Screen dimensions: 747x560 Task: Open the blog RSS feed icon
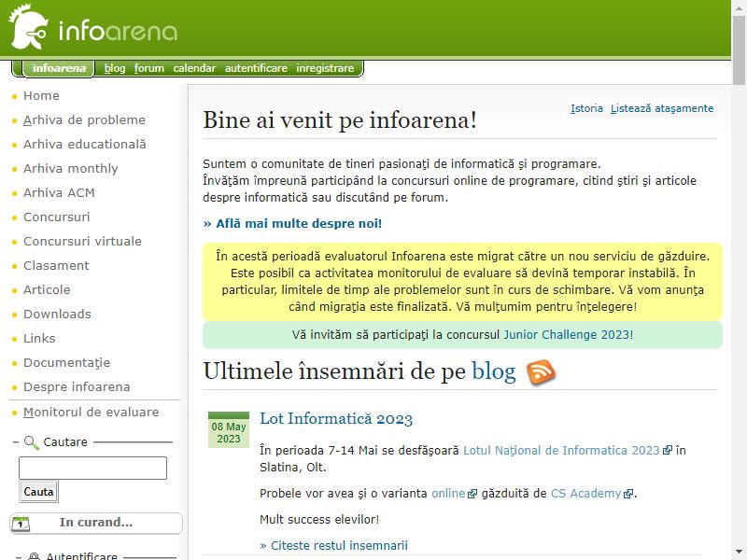(542, 372)
